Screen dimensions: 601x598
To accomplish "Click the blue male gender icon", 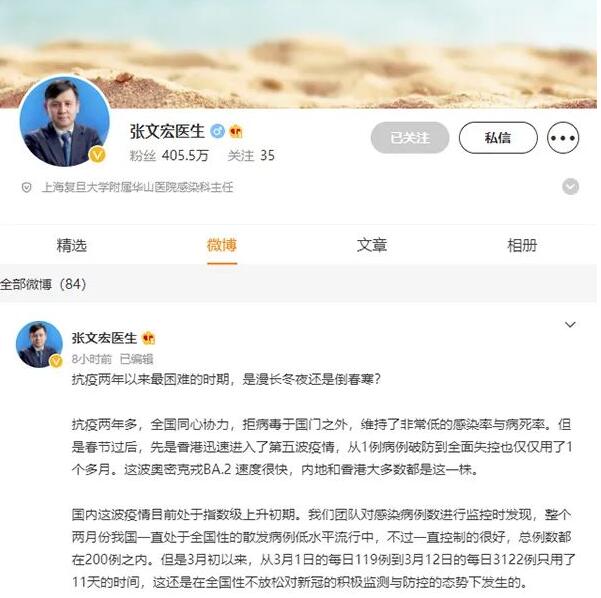I will pyautogui.click(x=217, y=131).
